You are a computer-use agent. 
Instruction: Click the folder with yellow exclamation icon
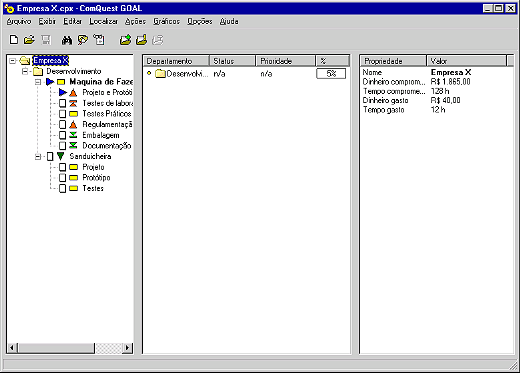pyautogui.click(x=142, y=40)
